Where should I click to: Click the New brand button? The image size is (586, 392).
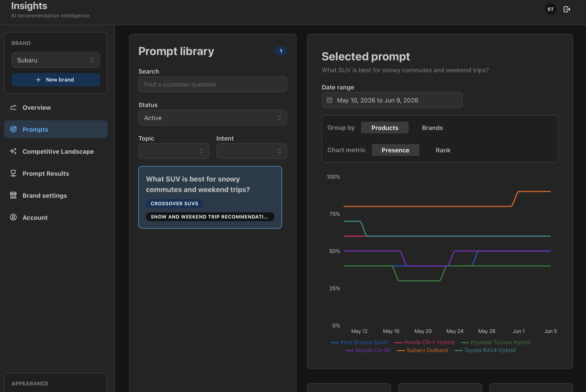coord(56,79)
